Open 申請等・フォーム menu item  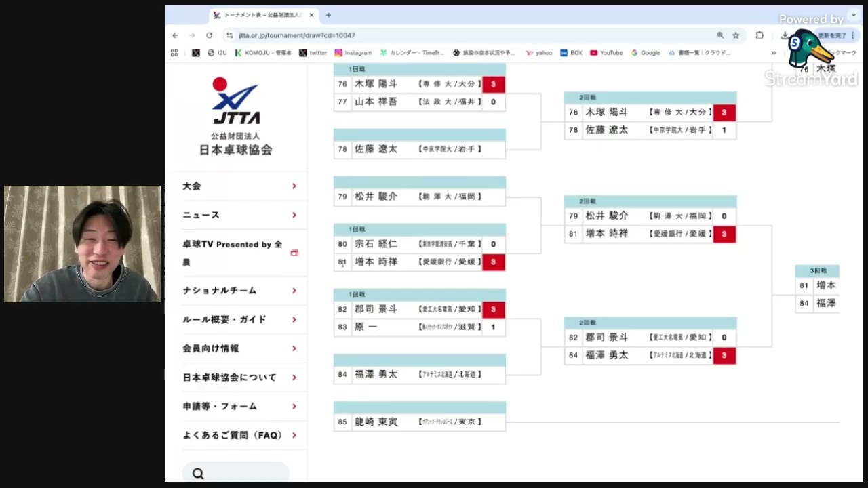point(240,407)
